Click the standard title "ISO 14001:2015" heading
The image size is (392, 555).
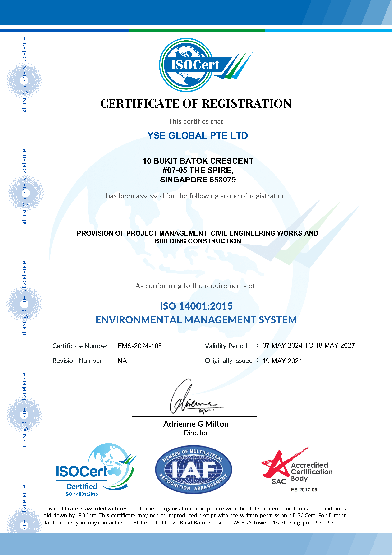click(x=196, y=306)
